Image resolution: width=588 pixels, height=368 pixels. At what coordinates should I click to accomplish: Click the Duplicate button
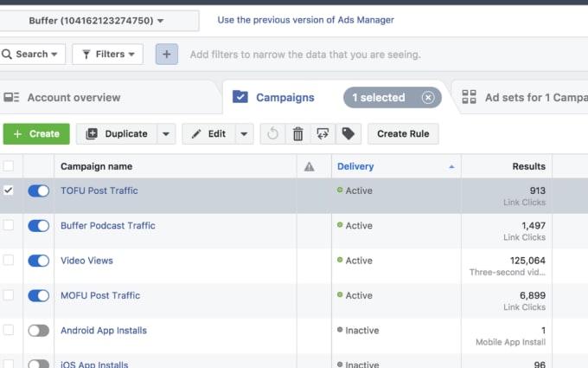[x=117, y=133]
